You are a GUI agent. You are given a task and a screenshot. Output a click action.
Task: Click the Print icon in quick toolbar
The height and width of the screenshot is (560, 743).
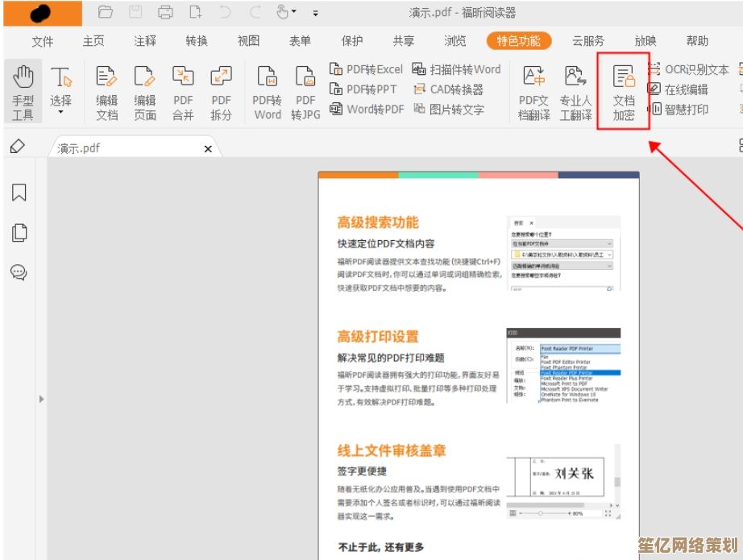point(165,12)
